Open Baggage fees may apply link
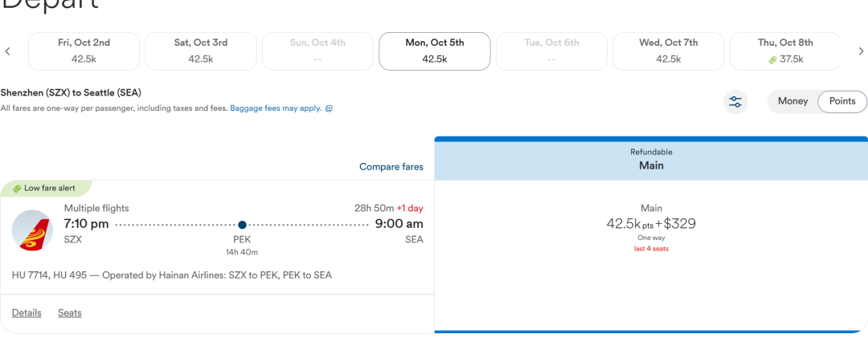Image resolution: width=868 pixels, height=350 pixels. coord(276,108)
